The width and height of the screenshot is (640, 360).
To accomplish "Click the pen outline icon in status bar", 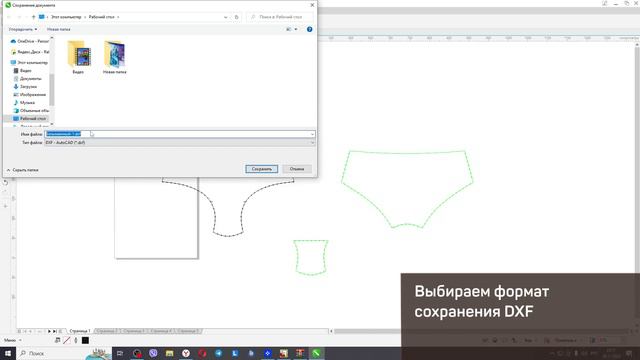I will (76, 340).
